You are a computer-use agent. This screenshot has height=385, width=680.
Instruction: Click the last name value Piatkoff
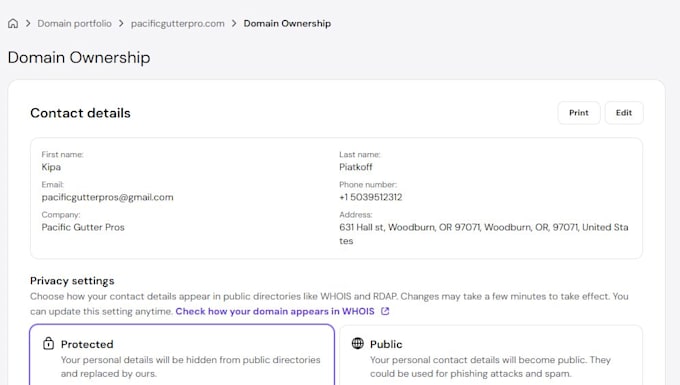[356, 167]
